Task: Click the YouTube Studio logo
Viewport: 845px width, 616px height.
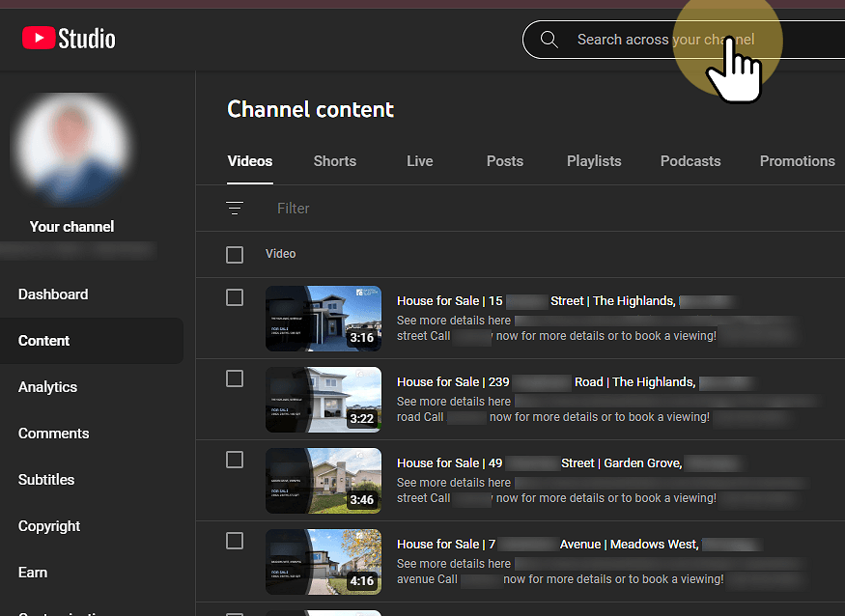Action: tap(69, 39)
